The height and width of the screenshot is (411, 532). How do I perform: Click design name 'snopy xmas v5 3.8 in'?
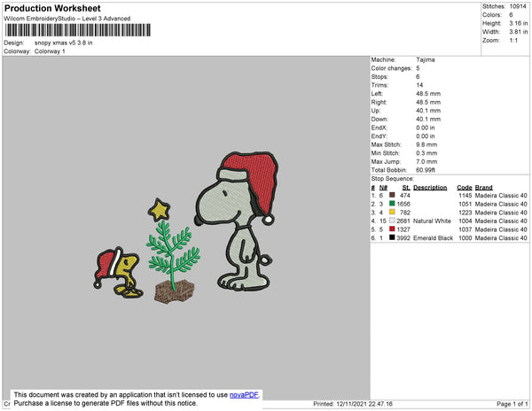coord(64,43)
